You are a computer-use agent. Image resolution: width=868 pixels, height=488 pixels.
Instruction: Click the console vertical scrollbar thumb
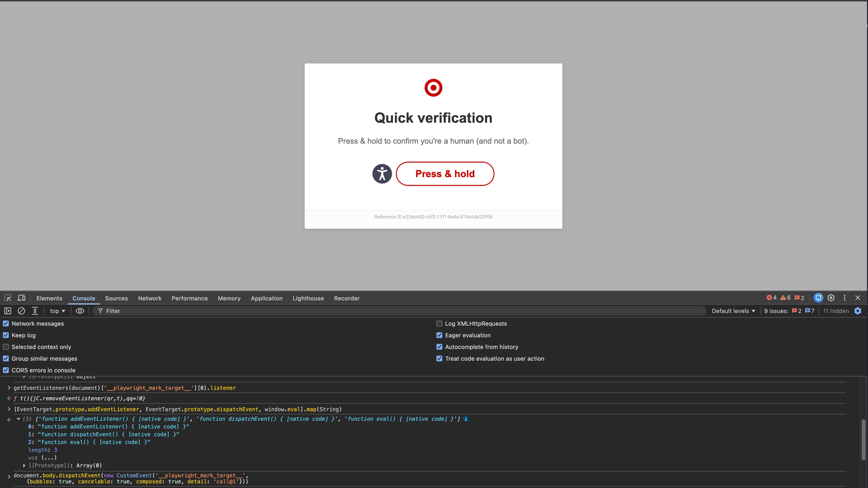pos(863,439)
